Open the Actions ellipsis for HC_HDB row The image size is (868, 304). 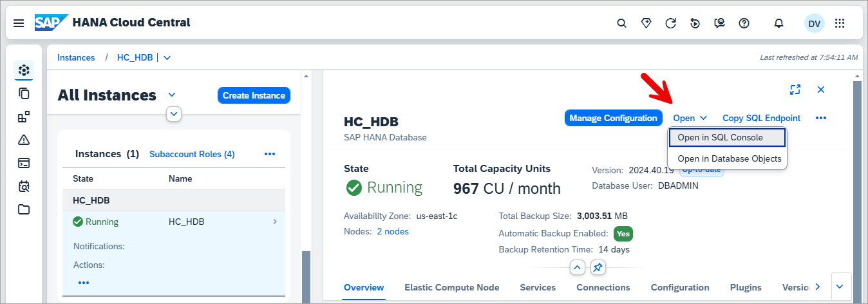(x=84, y=283)
